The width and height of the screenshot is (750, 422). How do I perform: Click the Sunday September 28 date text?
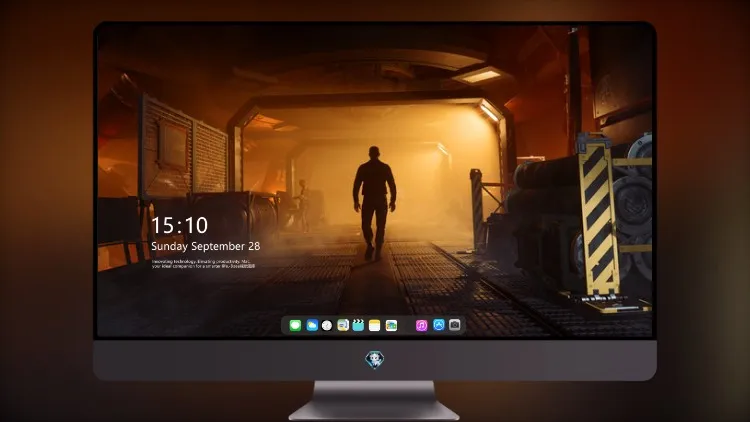206,246
